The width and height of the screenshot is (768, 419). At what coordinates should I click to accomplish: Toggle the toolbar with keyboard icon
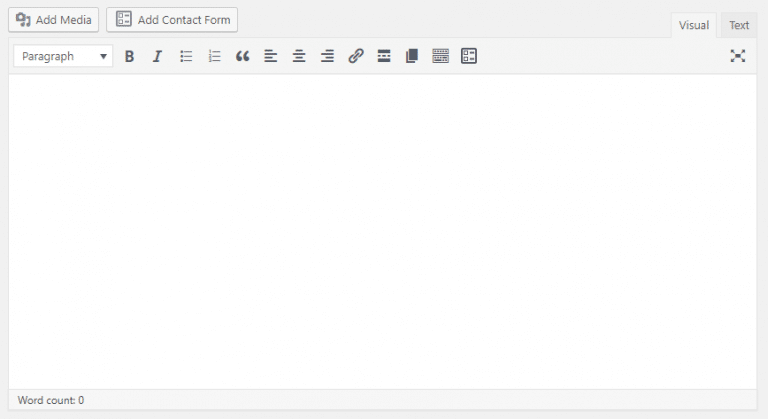(440, 57)
